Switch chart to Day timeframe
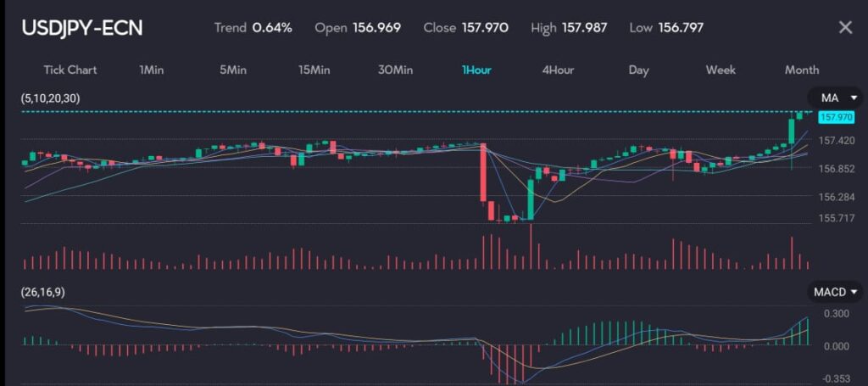Image resolution: width=868 pixels, height=386 pixels. pyautogui.click(x=638, y=70)
